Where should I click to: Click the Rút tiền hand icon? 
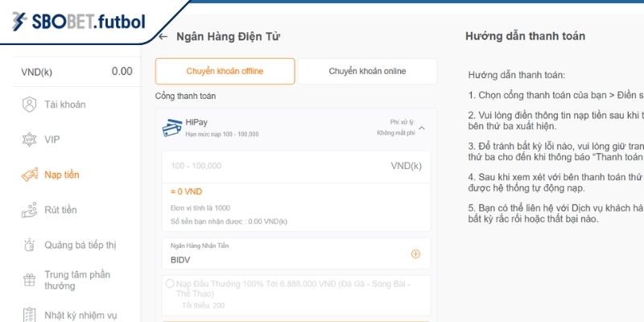click(x=30, y=210)
